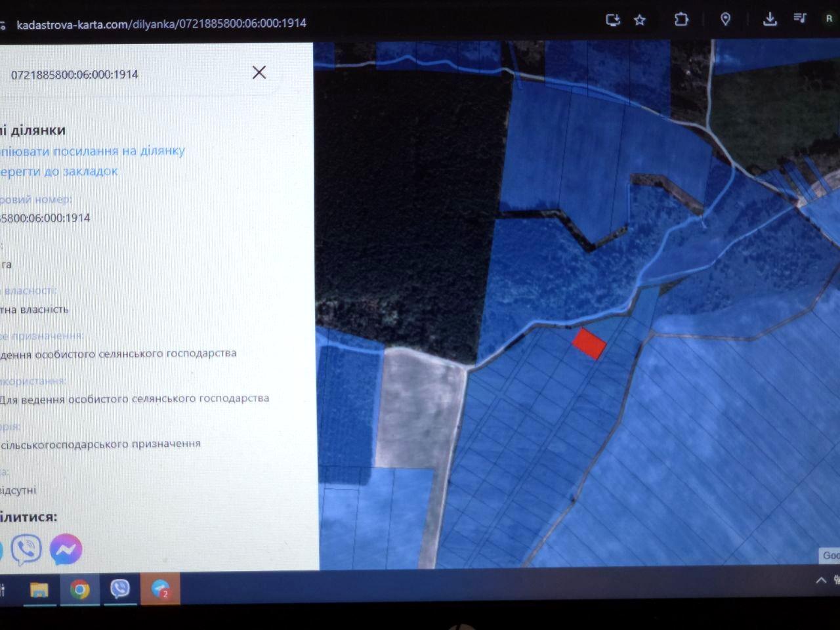The width and height of the screenshot is (840, 630).
Task: Share parcel via Viber icon
Action: (x=26, y=549)
